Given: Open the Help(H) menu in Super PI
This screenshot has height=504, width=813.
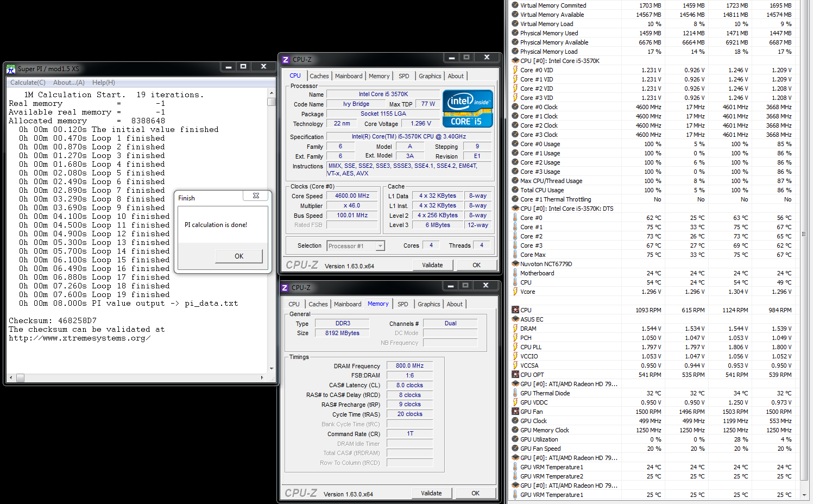Looking at the screenshot, I should 104,83.
